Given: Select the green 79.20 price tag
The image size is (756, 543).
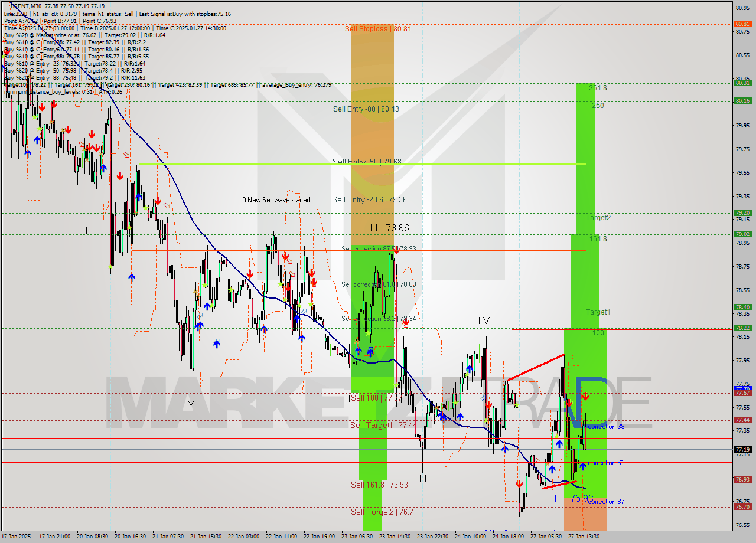Looking at the screenshot, I should pos(742,212).
